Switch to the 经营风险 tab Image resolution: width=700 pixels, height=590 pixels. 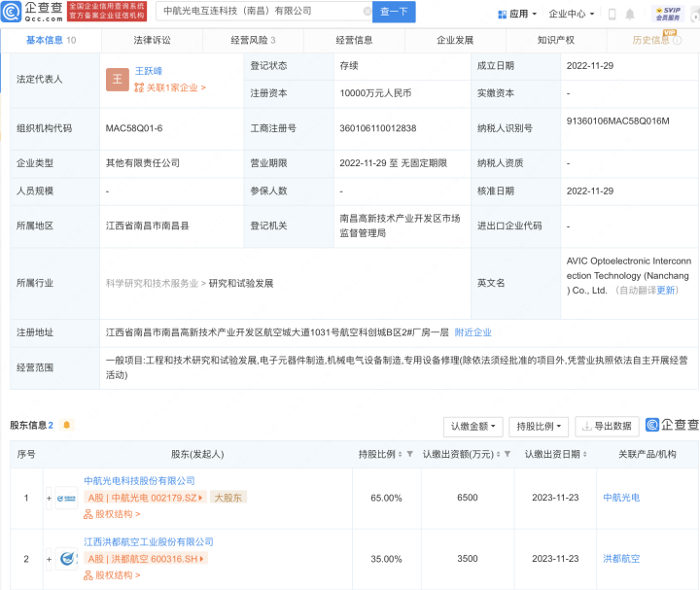click(253, 40)
